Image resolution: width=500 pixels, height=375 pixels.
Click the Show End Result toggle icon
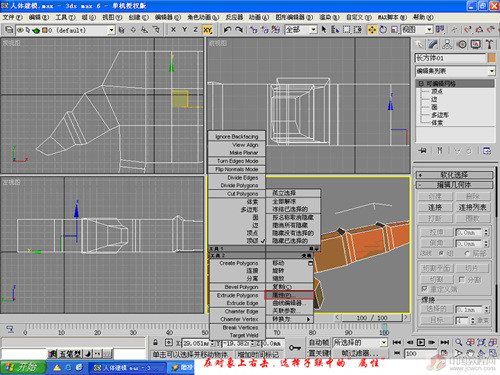point(440,151)
